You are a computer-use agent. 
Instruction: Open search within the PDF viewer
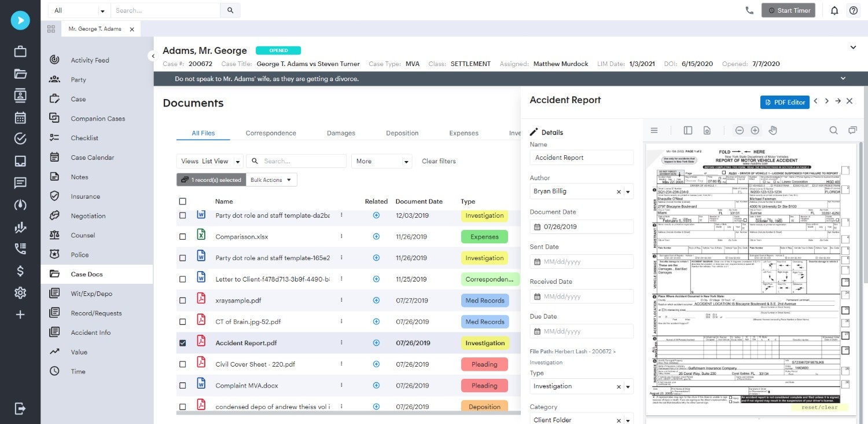pos(833,130)
